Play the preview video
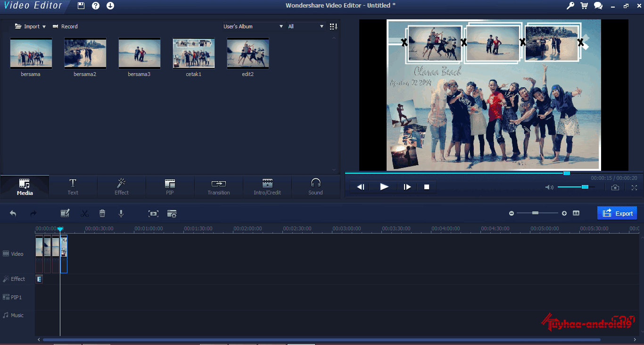Screen dimensions: 644x345 click(x=384, y=187)
